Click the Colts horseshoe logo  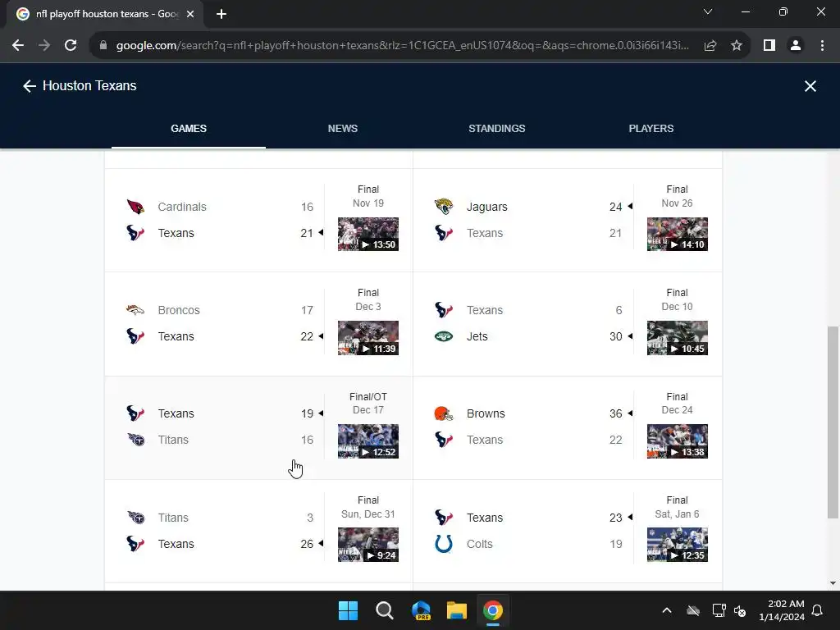tap(444, 544)
